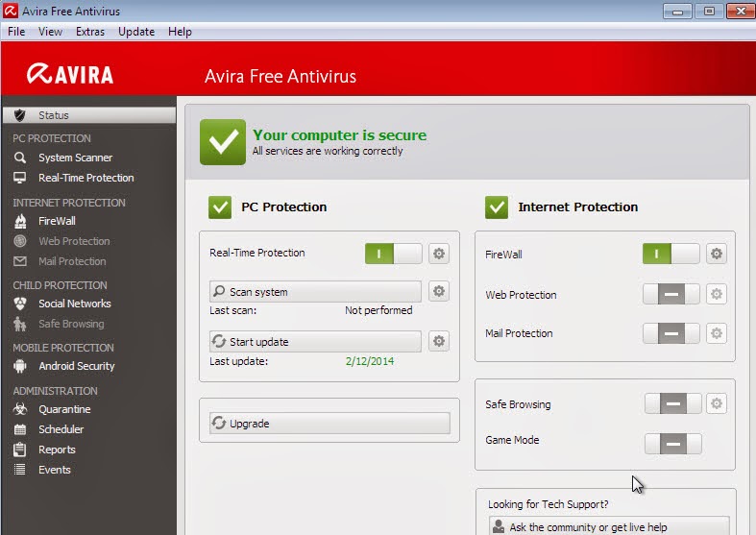The height and width of the screenshot is (535, 756).
Task: Toggle the Web Protection switch
Action: (x=671, y=294)
